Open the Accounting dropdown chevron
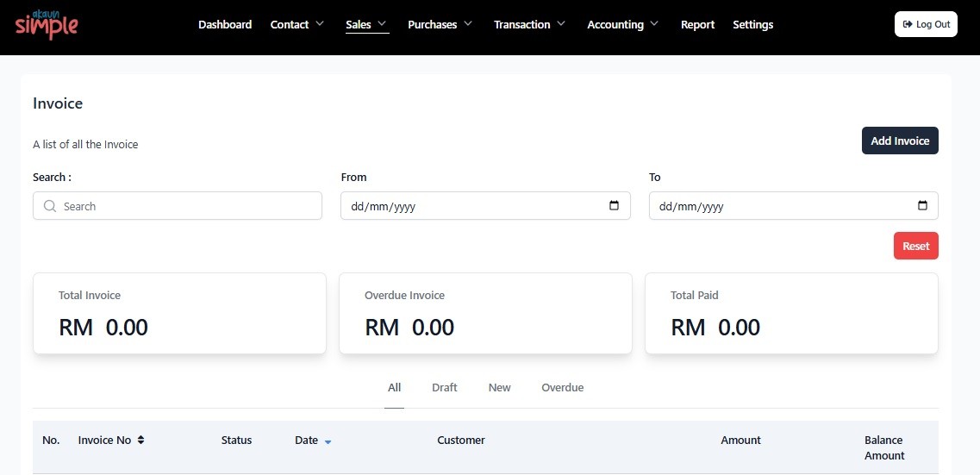Screen dimensions: 980x475 coord(653,24)
